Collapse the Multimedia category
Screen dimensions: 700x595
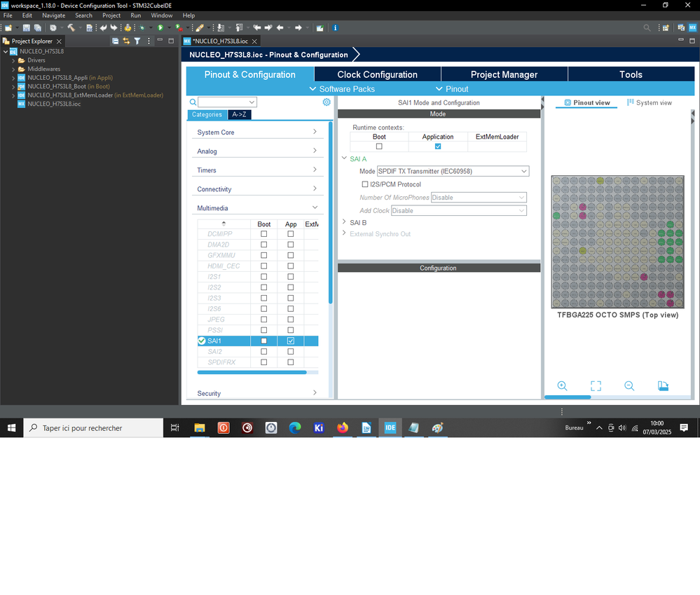257,208
